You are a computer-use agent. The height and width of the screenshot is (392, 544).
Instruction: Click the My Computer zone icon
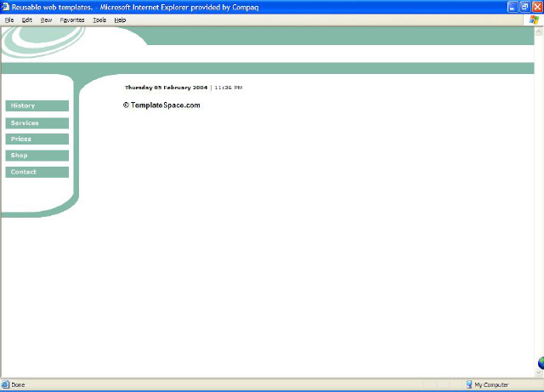coord(468,384)
